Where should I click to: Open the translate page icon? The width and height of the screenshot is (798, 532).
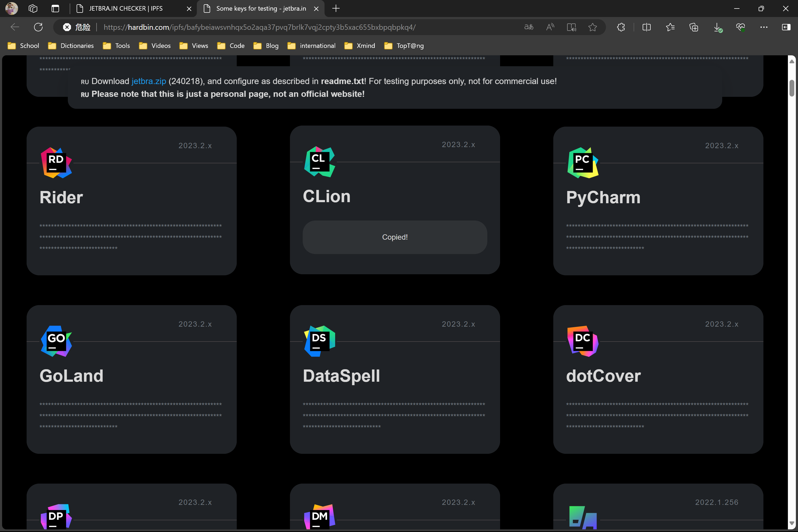[529, 27]
